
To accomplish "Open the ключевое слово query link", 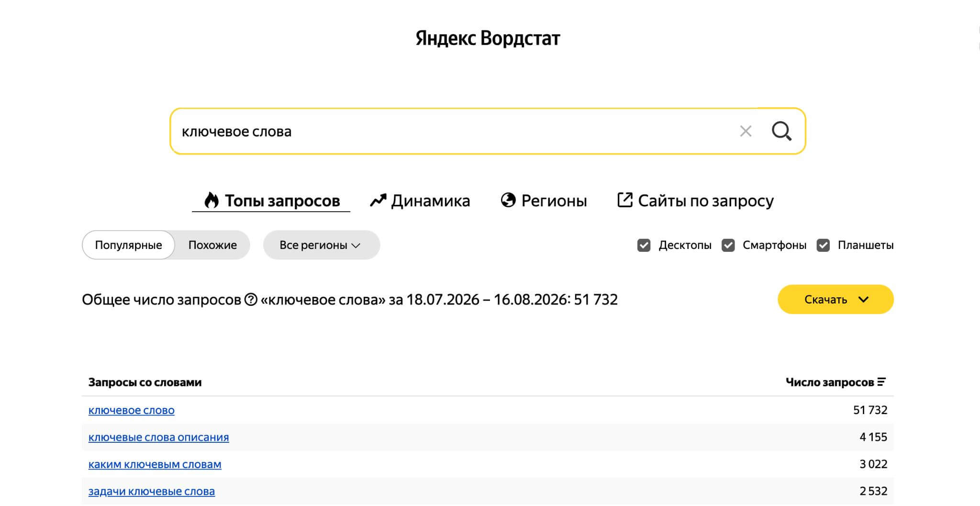I will click(132, 410).
